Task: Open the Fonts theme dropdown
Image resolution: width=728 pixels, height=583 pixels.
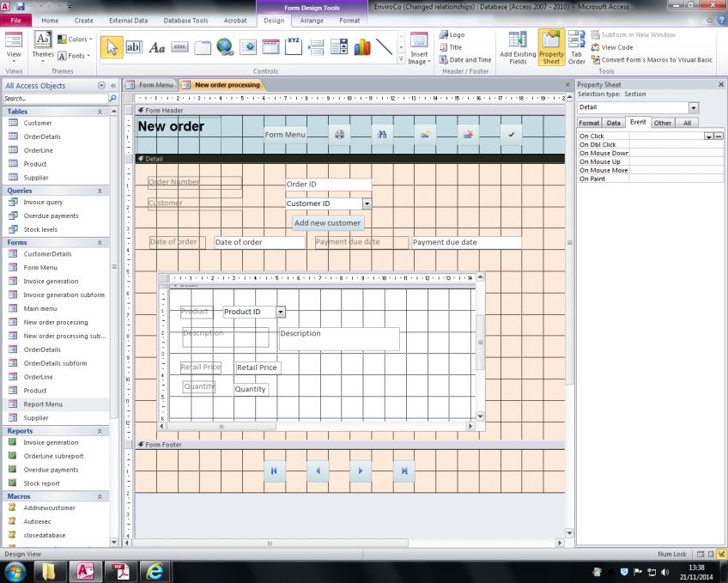Action: coord(75,56)
